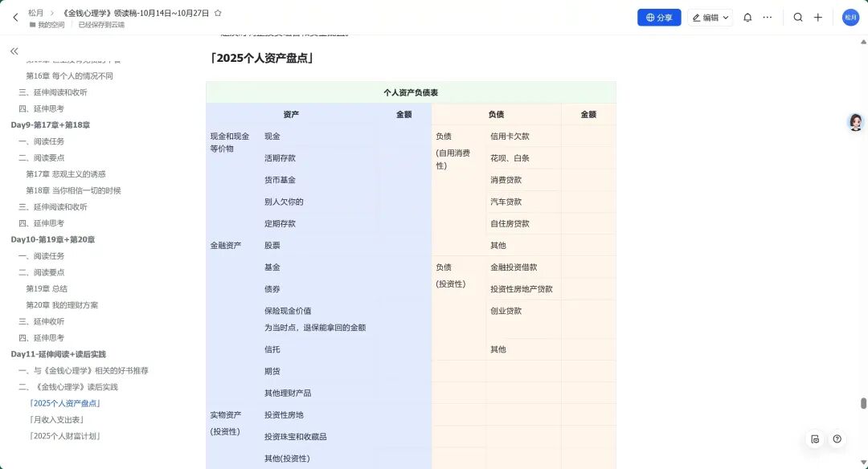Click the 负债 column header
Viewport: 868px width, 469px height.
[x=496, y=115]
